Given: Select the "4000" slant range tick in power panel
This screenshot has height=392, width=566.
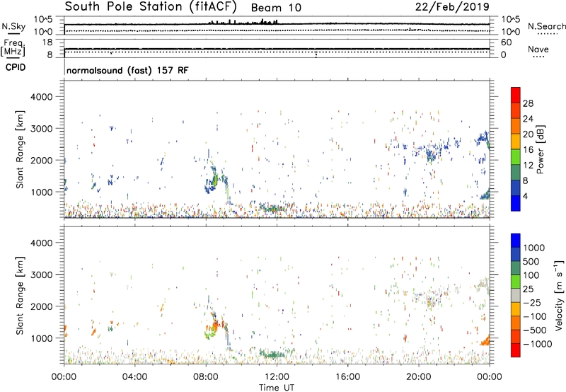Looking at the screenshot, I should 41,97.
